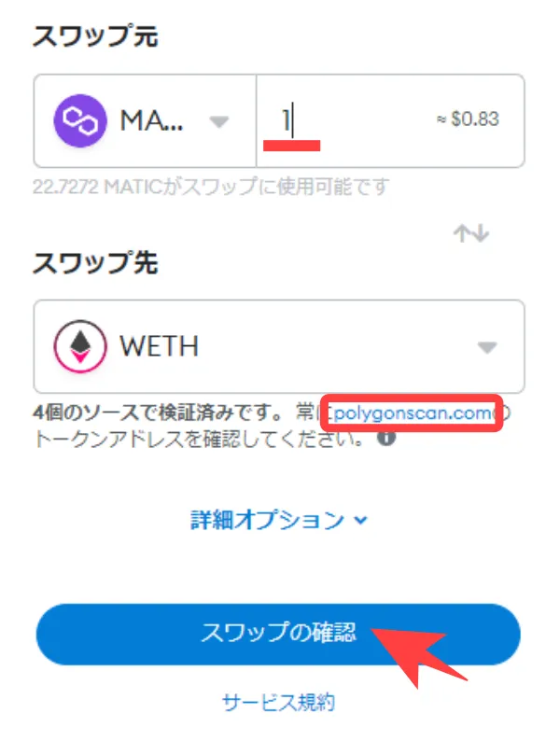Open the サービス規約 terms link

tap(278, 702)
